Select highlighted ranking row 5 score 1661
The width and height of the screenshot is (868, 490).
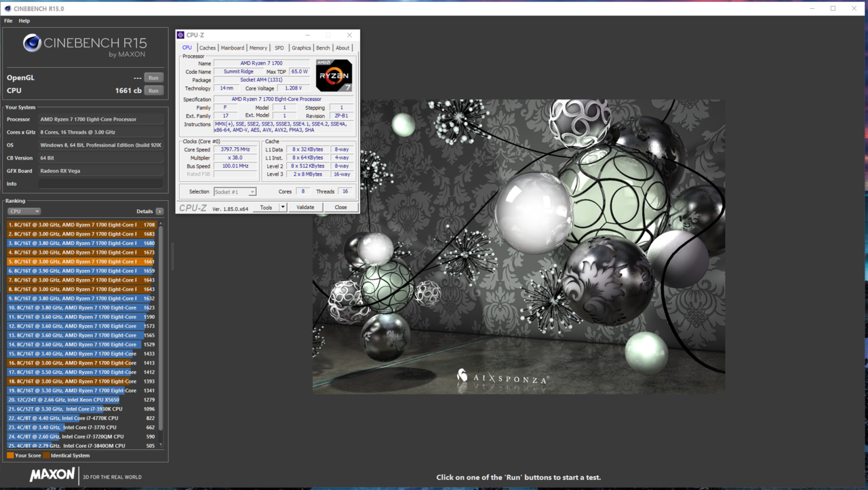[x=82, y=261]
